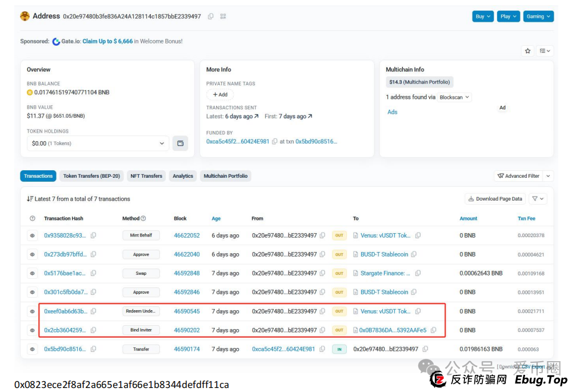Viewport: 580px width, 392px height.
Task: Open the filter funnel icon above Txn Fee
Action: tap(536, 198)
